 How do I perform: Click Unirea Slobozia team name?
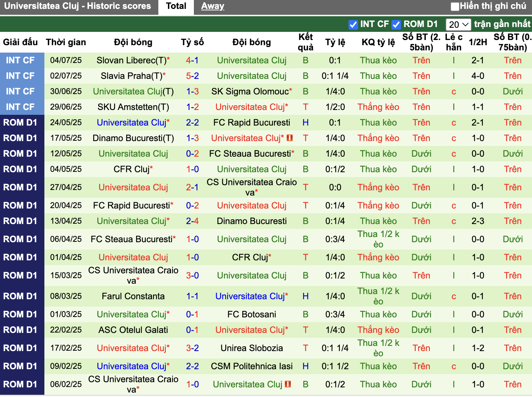pyautogui.click(x=252, y=348)
